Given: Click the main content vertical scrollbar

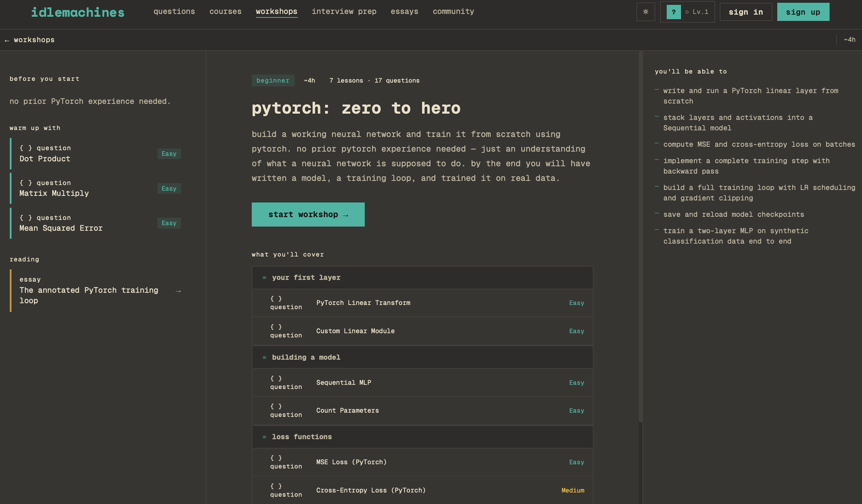Looking at the screenshot, I should tap(641, 237).
